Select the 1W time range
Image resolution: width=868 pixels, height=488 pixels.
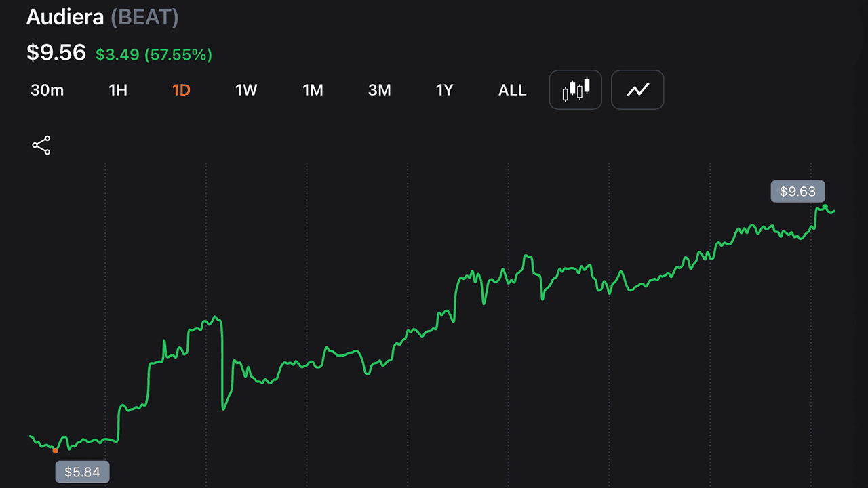pyautogui.click(x=246, y=90)
